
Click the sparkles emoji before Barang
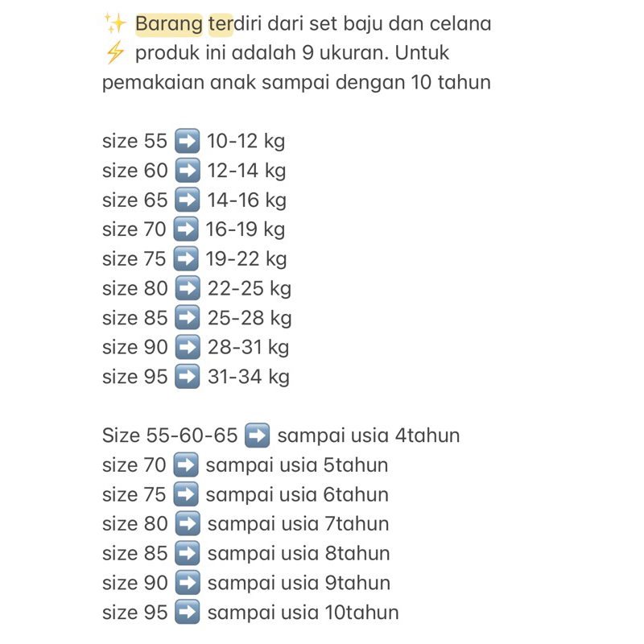coord(114,23)
